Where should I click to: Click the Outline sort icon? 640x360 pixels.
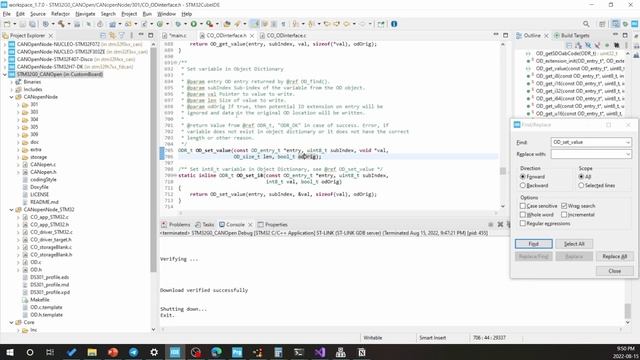pos(578,45)
